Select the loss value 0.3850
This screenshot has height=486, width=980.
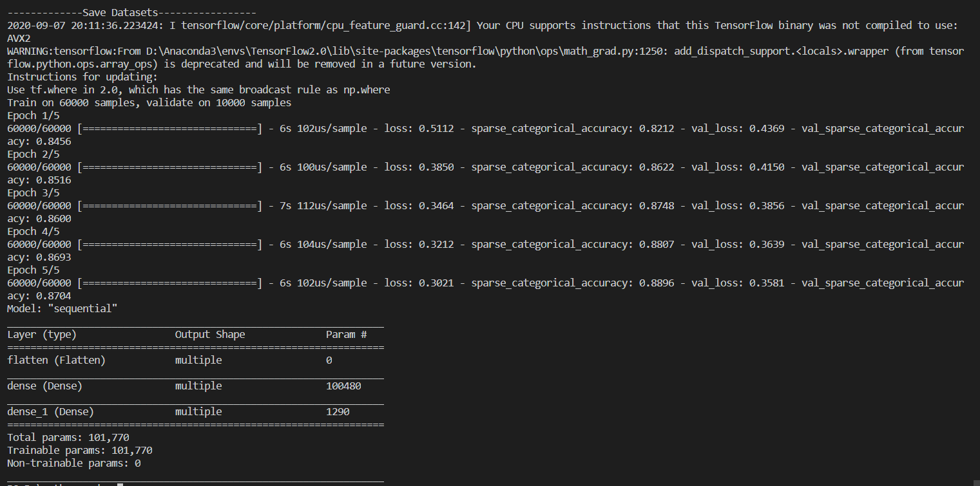(x=436, y=167)
